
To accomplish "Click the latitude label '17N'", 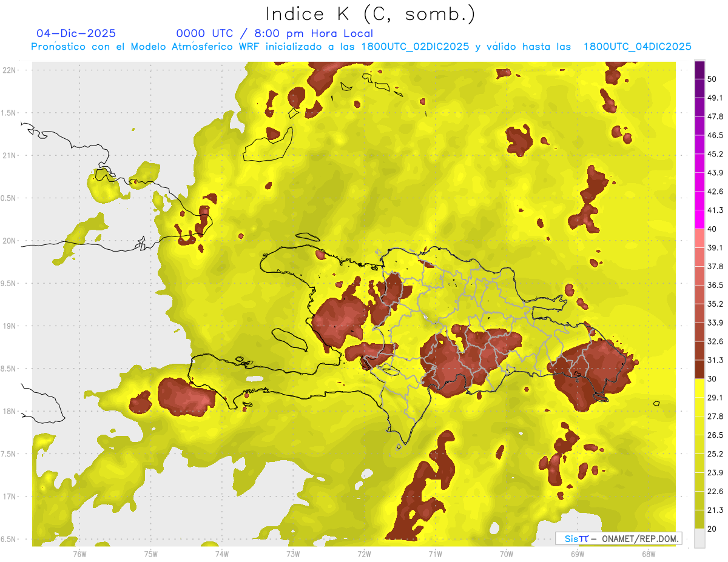I will pos(10,497).
